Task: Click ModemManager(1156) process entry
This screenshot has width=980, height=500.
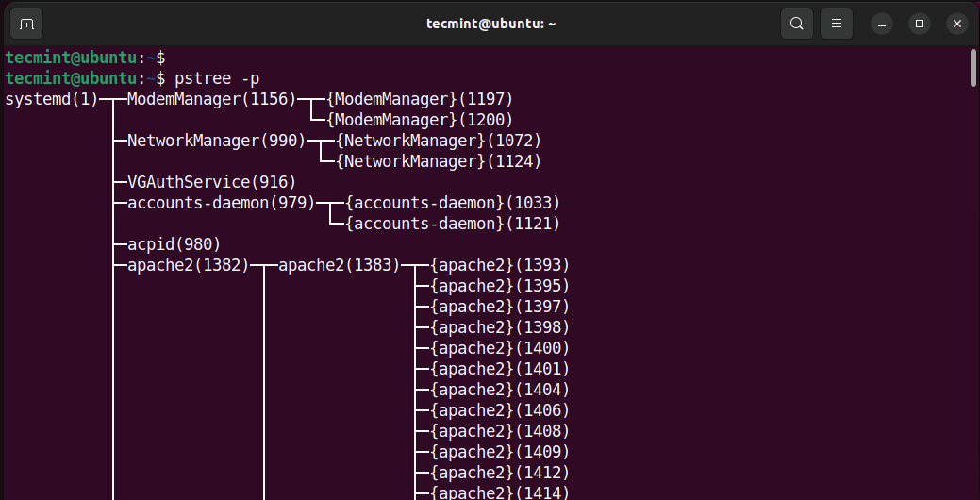Action: 211,99
